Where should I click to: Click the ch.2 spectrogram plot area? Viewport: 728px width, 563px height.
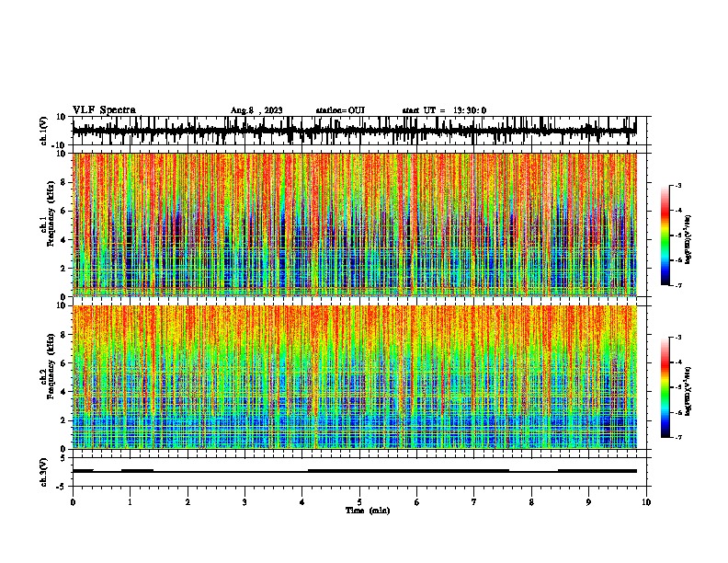coord(355,377)
